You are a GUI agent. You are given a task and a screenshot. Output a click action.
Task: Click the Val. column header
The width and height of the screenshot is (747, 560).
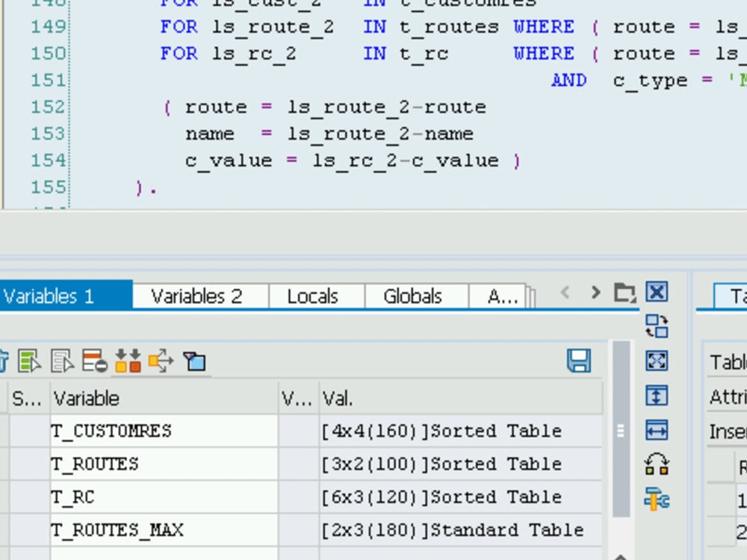click(x=460, y=398)
